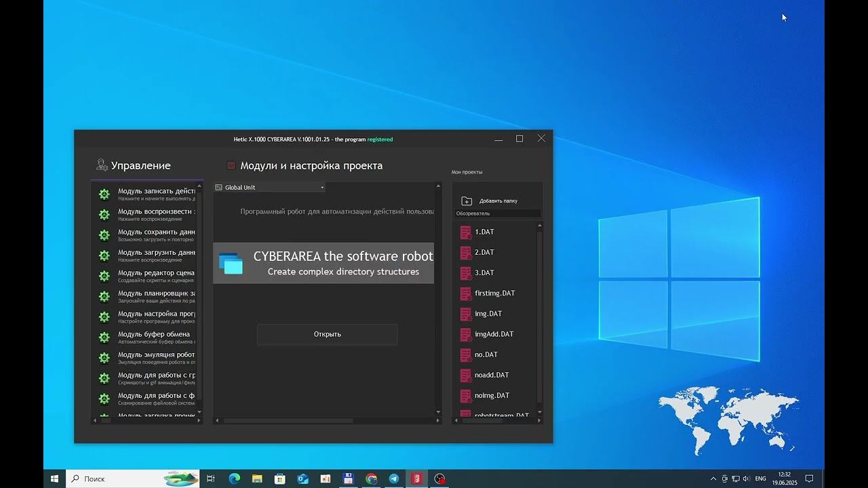Click the gear icon for Модуль сохранить данные
The width and height of the screenshot is (868, 488).
[104, 235]
